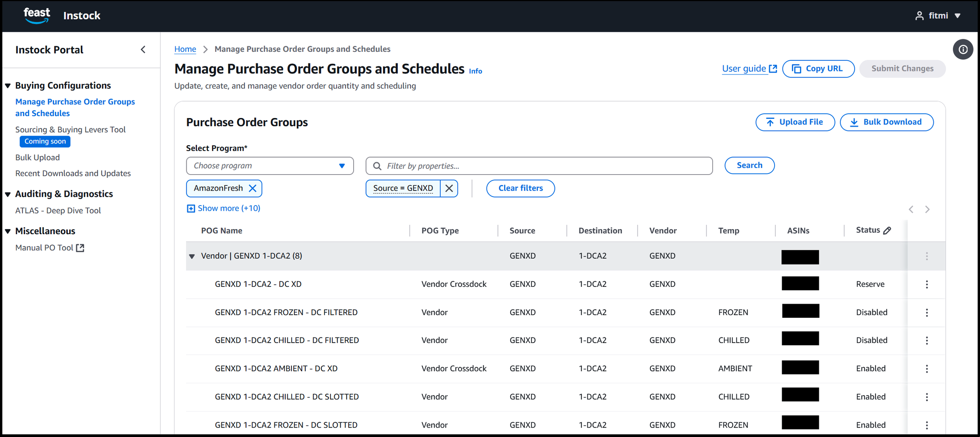Open row actions menu for GENXD 1-DCA2 - DC XD
This screenshot has width=980, height=437.
[x=927, y=284]
